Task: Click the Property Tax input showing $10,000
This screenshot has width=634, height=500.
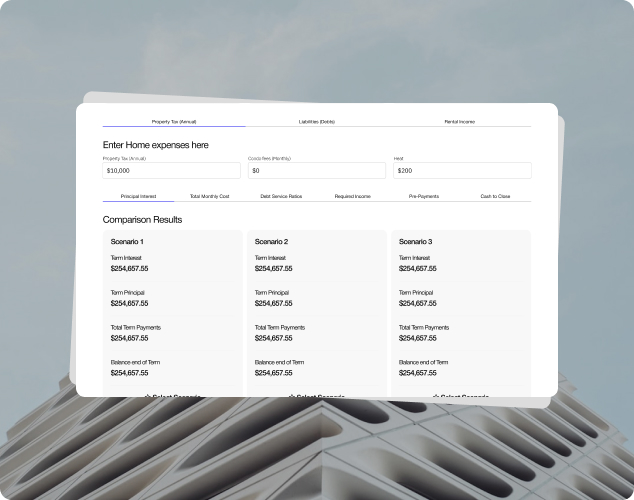Action: [172, 171]
